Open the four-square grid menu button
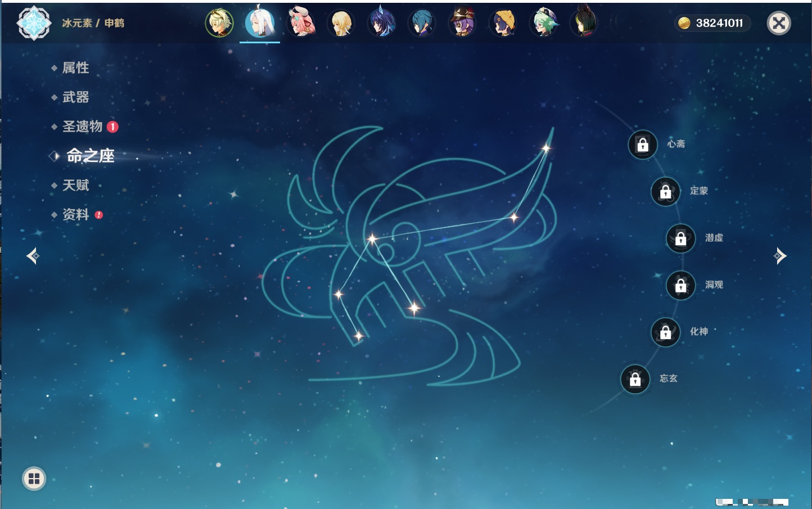The height and width of the screenshot is (509, 812). click(34, 479)
